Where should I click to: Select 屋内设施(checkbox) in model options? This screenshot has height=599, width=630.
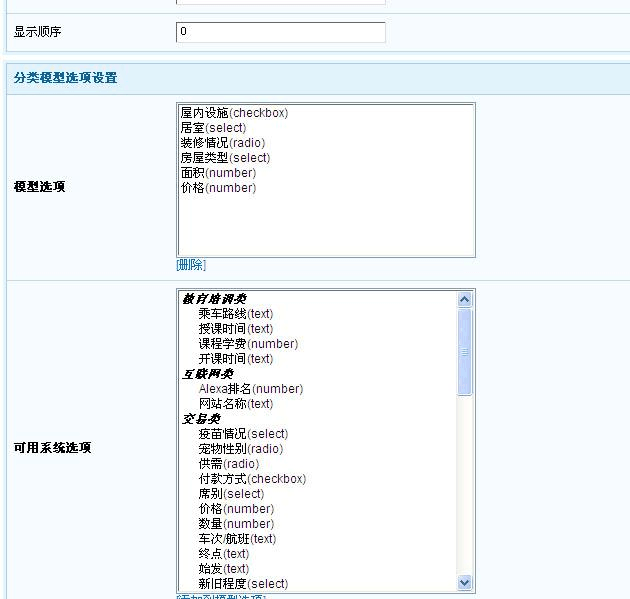click(x=234, y=113)
